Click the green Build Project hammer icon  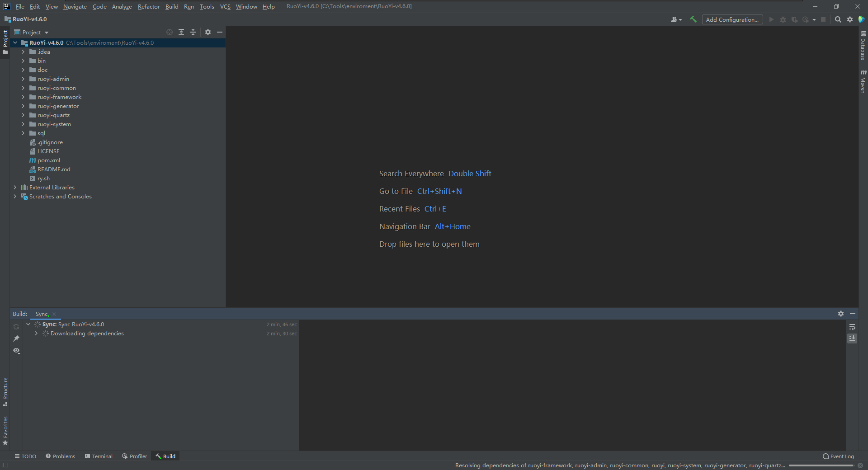point(693,19)
